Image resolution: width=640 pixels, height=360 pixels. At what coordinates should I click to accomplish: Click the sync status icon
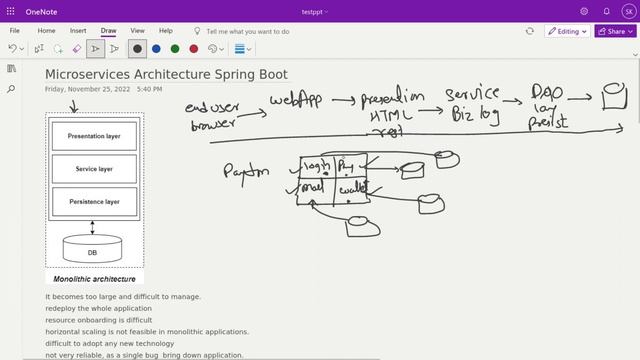[x=530, y=31]
